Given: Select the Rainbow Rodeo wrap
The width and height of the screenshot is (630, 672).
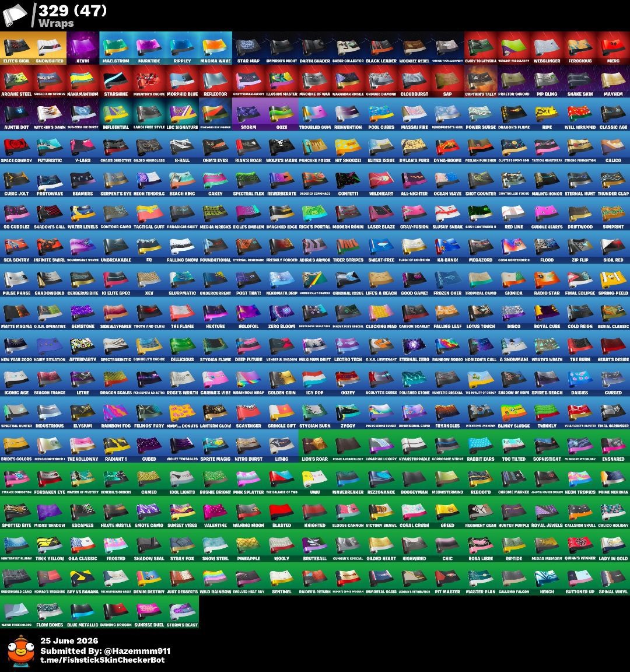Looking at the screenshot, I should coord(447,346).
